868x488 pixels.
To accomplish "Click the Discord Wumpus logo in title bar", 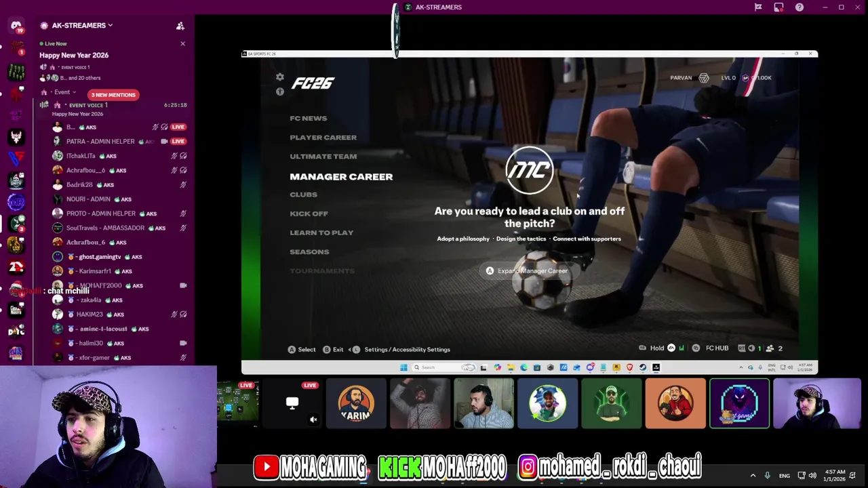I will (x=408, y=7).
